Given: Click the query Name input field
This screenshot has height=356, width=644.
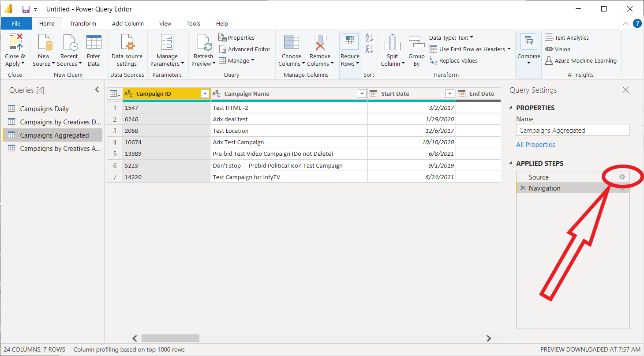Looking at the screenshot, I should pos(573,130).
